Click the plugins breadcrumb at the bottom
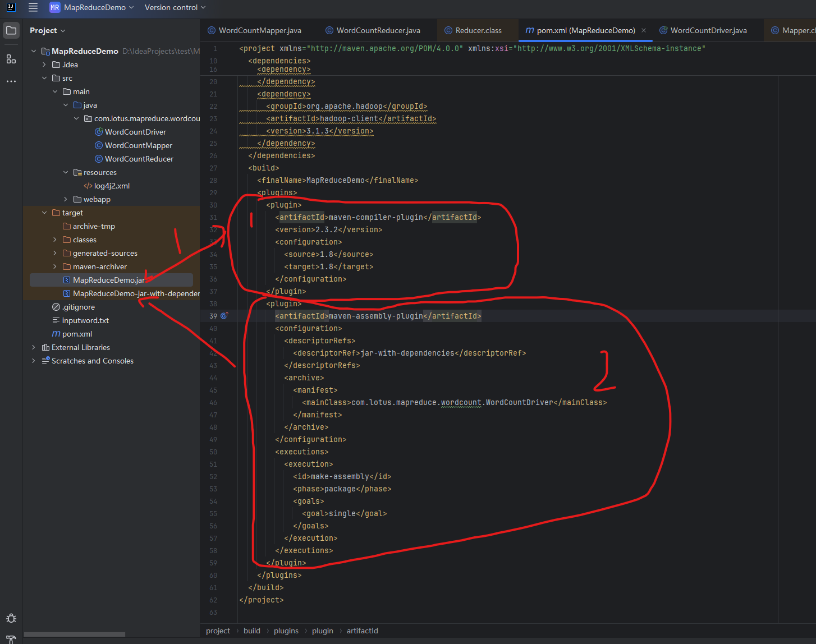Image resolution: width=816 pixels, height=644 pixels. 286,631
